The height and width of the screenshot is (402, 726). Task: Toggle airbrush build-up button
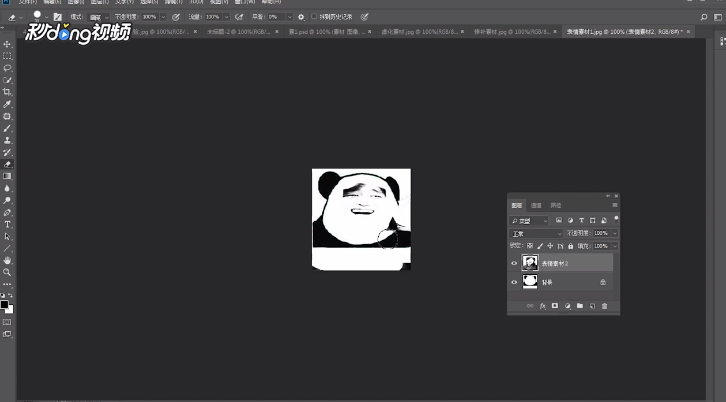click(239, 17)
